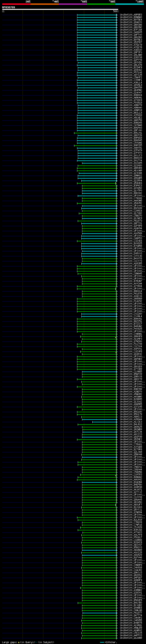Click the cyan alignment bar for UniRef100_A9P8R3

tap(97, 15)
